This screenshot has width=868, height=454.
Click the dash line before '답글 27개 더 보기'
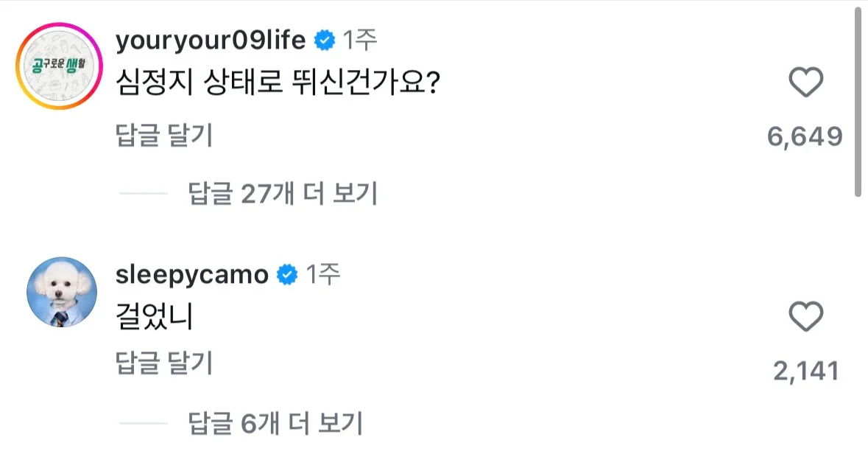(144, 194)
